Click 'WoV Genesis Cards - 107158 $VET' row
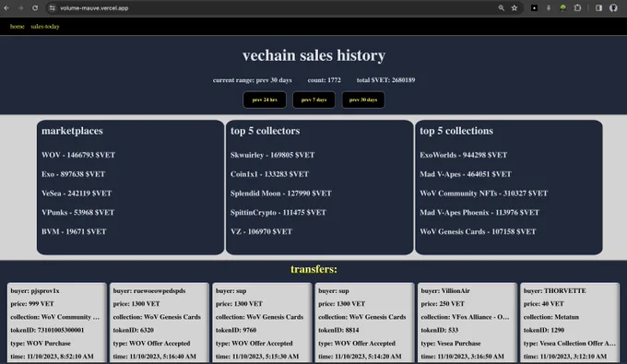This screenshot has width=627, height=364. pyautogui.click(x=479, y=231)
